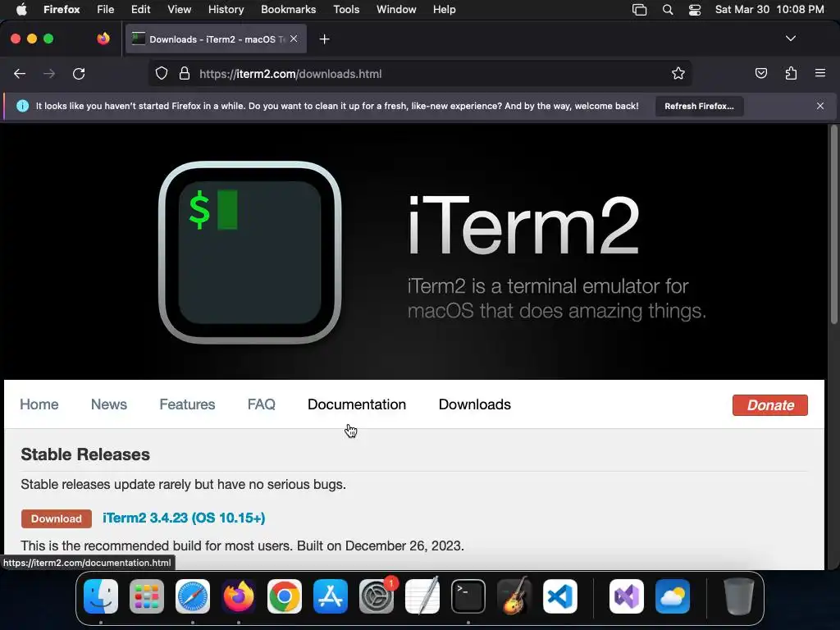This screenshot has width=840, height=630.
Task: Open the Tools menu
Action: coord(346,9)
